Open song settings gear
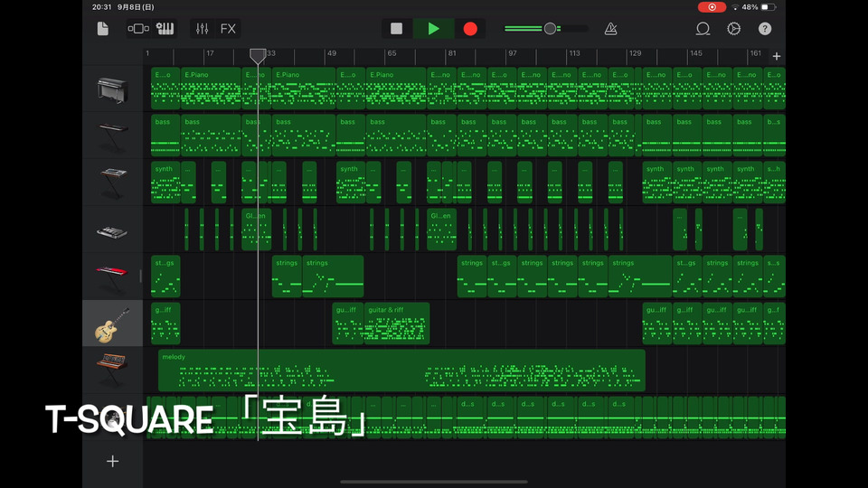 (x=733, y=29)
